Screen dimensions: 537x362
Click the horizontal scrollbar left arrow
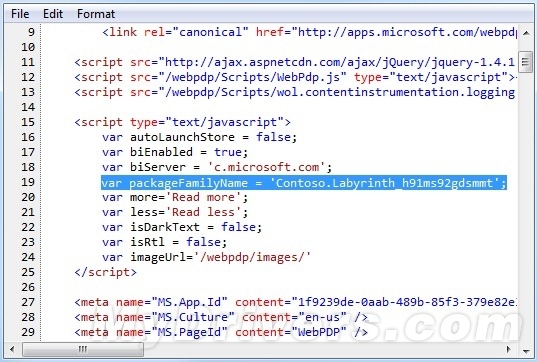[12, 350]
